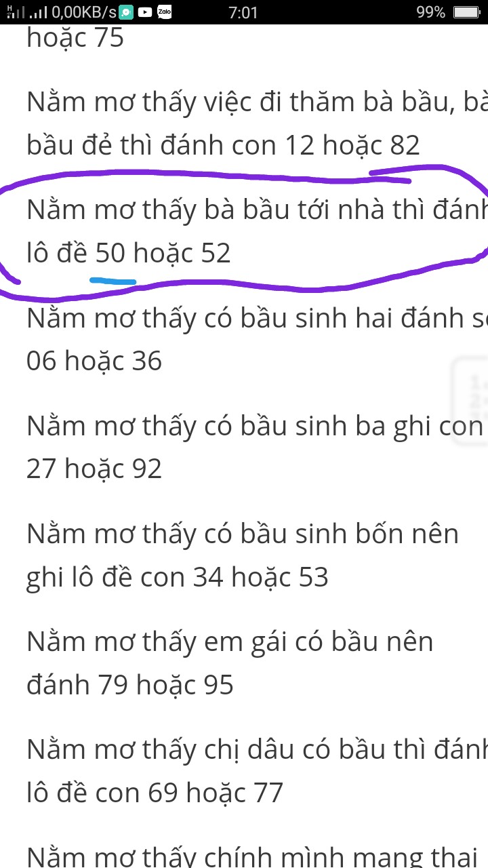
Task: Tap the first signal strength bars icon
Action: click(15, 12)
